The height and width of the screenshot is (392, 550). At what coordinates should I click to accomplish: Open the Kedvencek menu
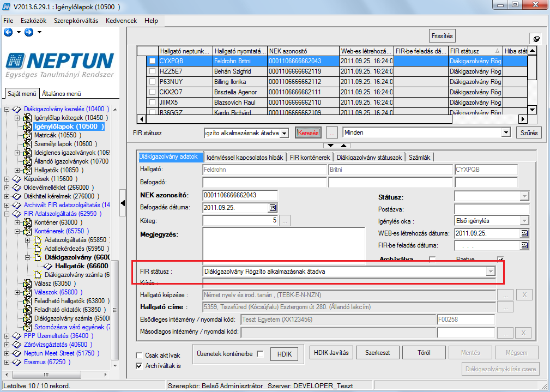tap(122, 21)
